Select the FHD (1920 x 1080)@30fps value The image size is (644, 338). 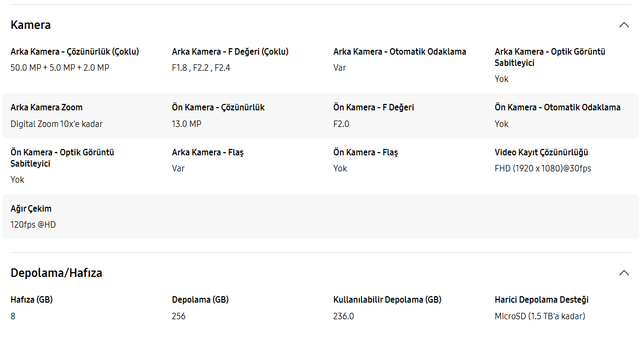click(x=543, y=169)
